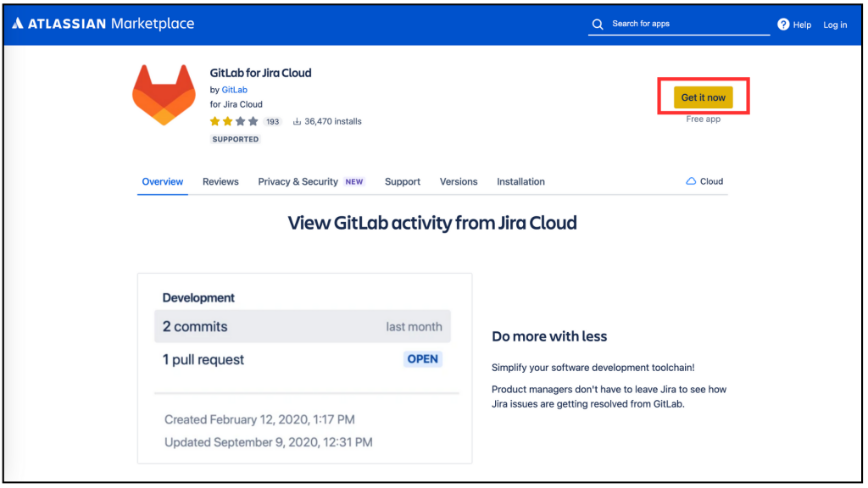Click the star rating row

click(234, 121)
